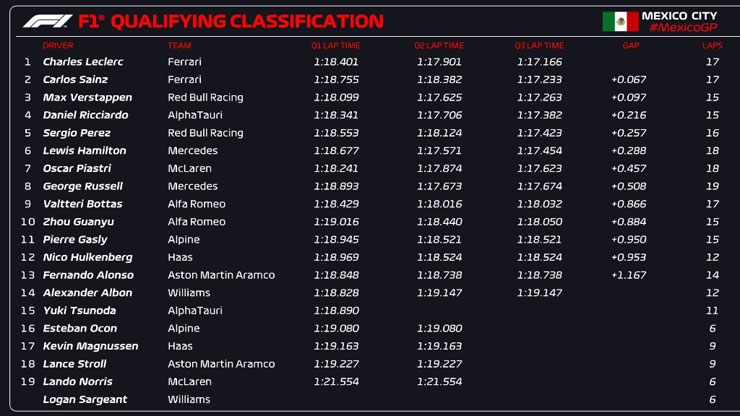This screenshot has height=416, width=740.
Task: Click Fernando Alonso's +1.167 gap
Action: (x=629, y=275)
